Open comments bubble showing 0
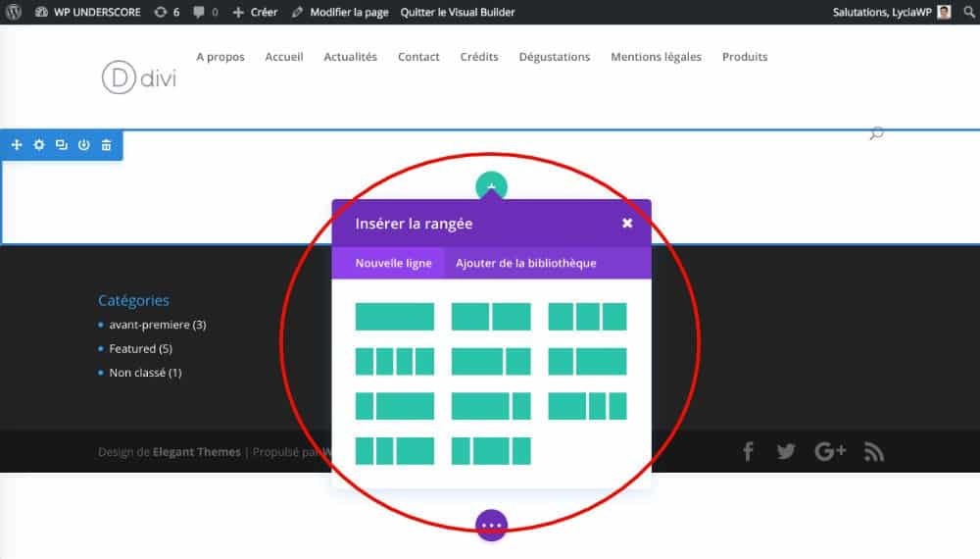 206,12
